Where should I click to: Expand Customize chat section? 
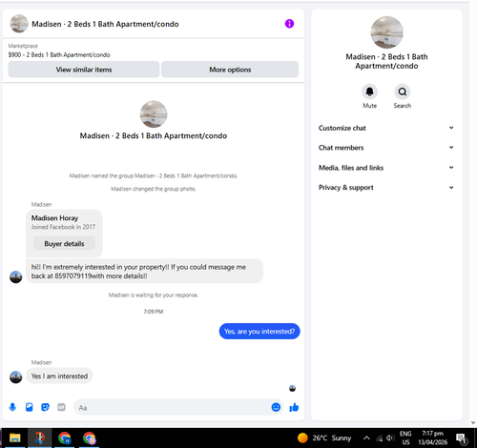click(x=386, y=128)
